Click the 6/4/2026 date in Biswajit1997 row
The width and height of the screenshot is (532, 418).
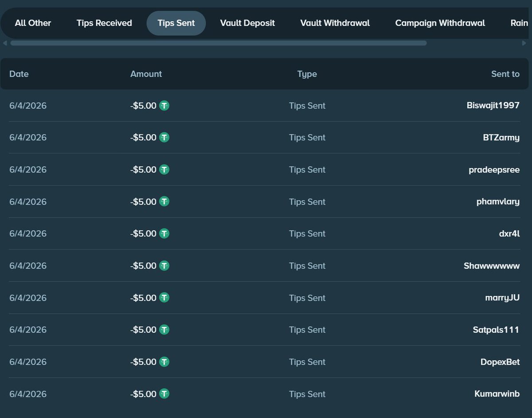click(28, 106)
